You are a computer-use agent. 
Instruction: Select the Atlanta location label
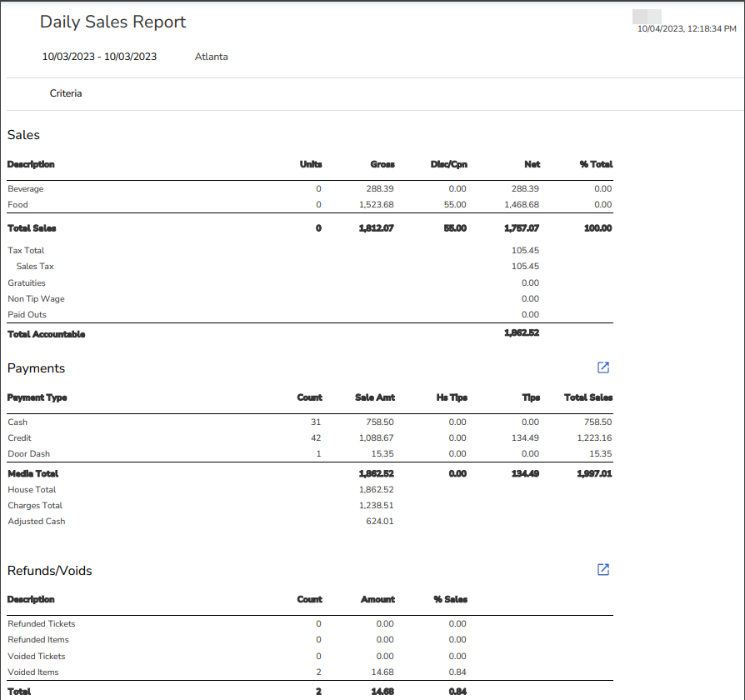coord(211,57)
